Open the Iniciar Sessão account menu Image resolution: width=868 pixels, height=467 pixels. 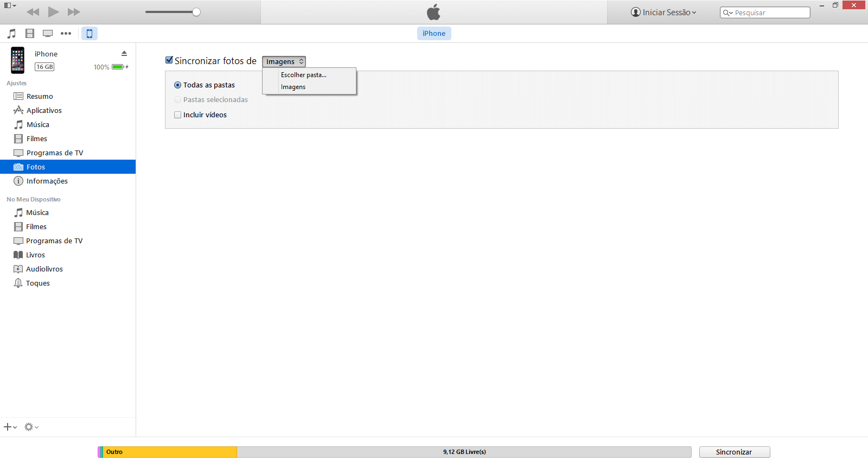(663, 12)
